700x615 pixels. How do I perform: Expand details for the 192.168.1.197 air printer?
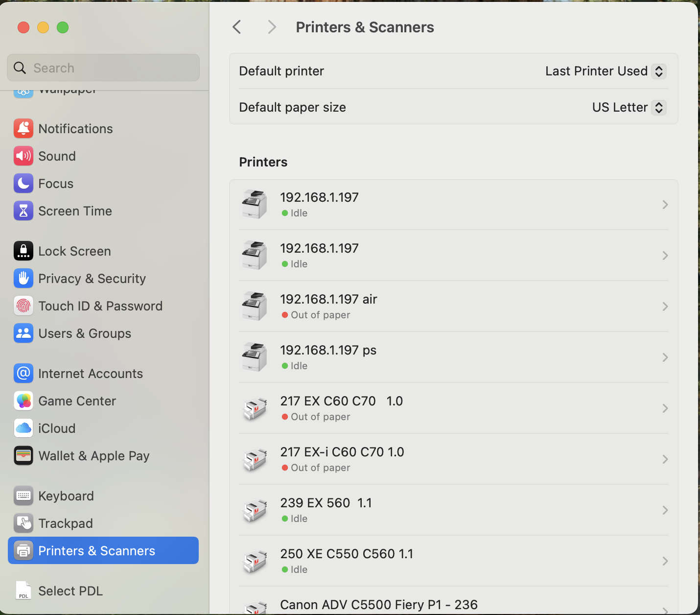coord(665,307)
